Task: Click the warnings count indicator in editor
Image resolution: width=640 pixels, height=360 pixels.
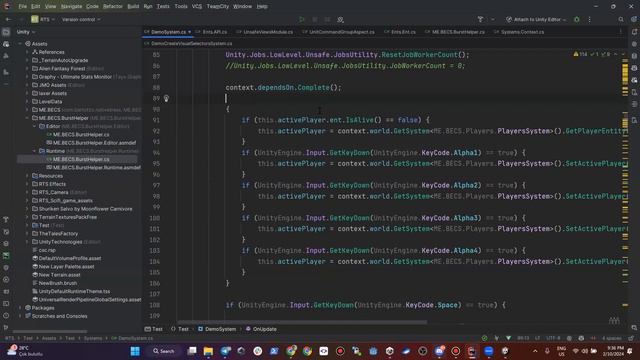Action: (x=580, y=54)
